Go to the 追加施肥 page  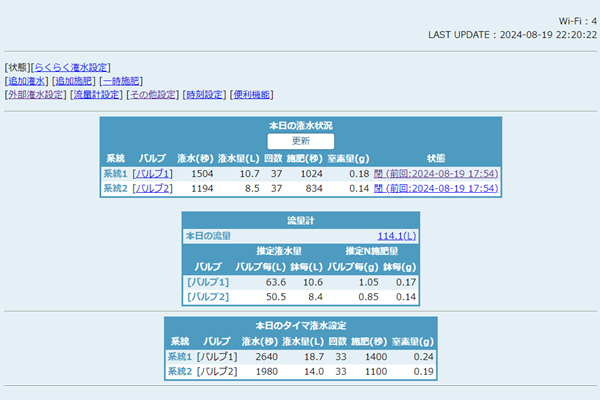(x=73, y=81)
